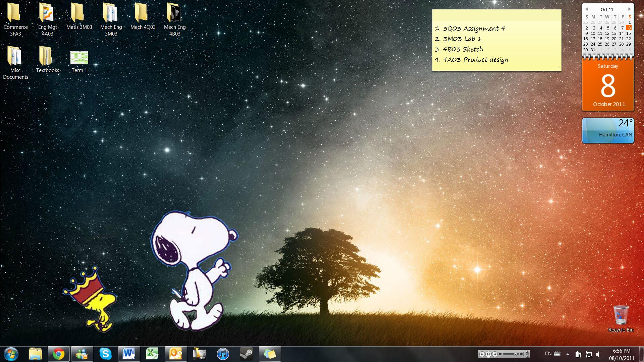Screen dimensions: 644x362
Task: Skip to next track in iTunes toolbar
Action: [x=495, y=354]
